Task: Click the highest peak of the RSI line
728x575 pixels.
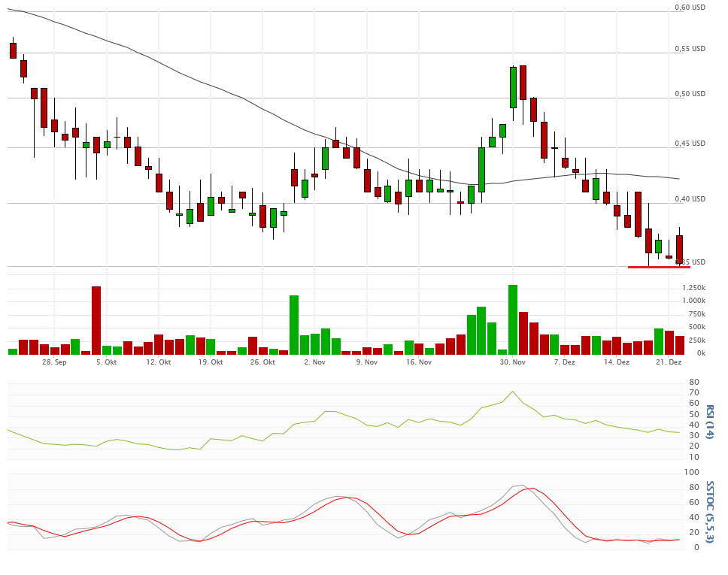Action: coord(513,392)
